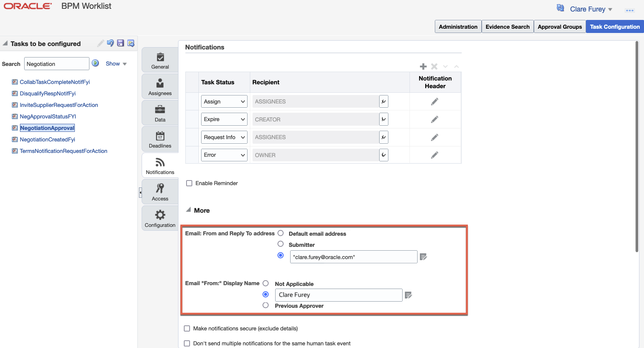Run search with the green play icon
644x348 pixels.
tap(96, 63)
